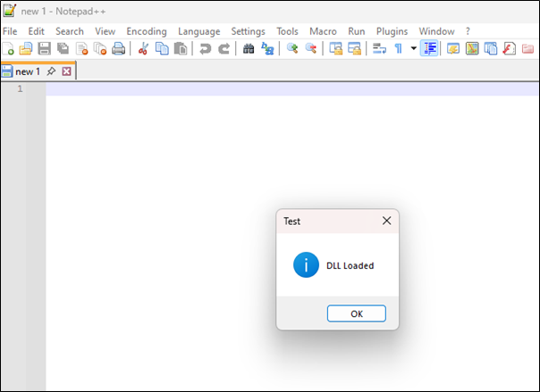Click the Print toolbar icon

tap(118, 49)
